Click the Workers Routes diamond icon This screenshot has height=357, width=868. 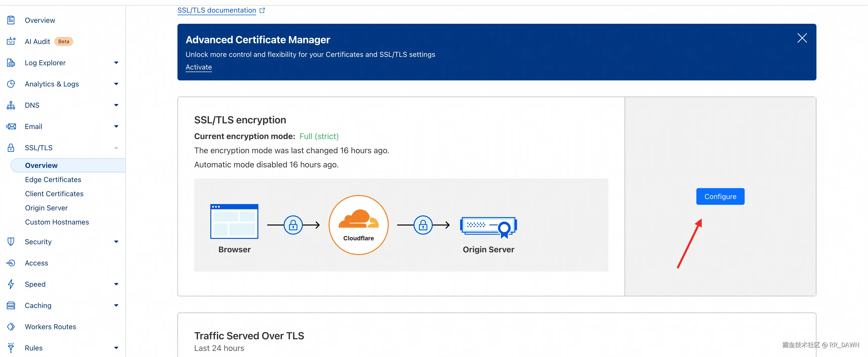11,327
